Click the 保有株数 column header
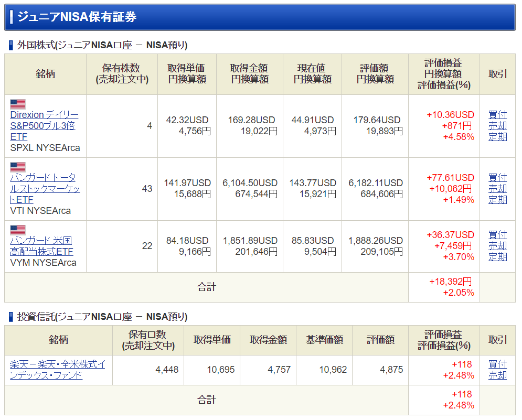Screen dimensions: 522x420 coord(122,74)
